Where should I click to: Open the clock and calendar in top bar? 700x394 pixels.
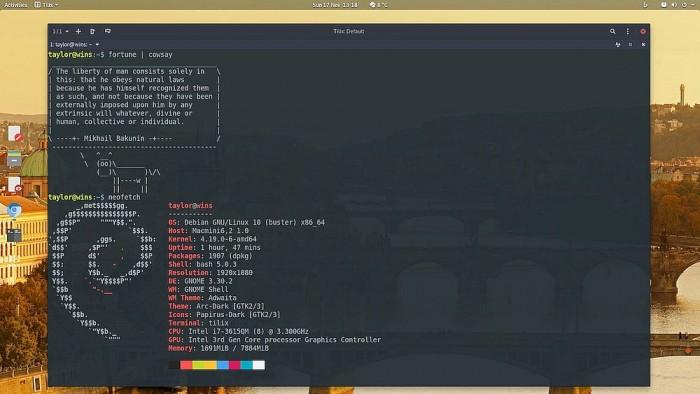click(x=335, y=5)
